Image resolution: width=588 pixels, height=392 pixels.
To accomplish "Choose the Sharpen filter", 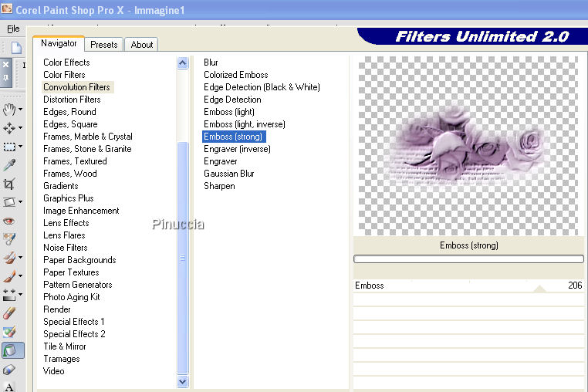I will pos(219,186).
